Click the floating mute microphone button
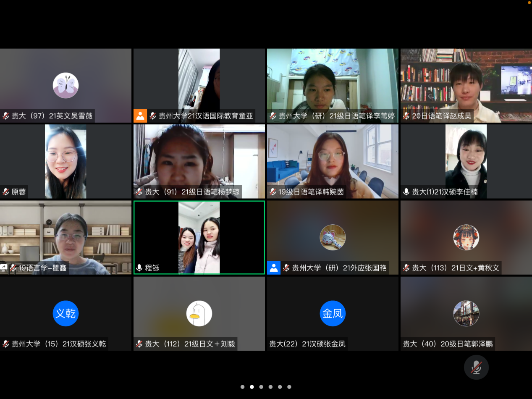 pos(476,367)
